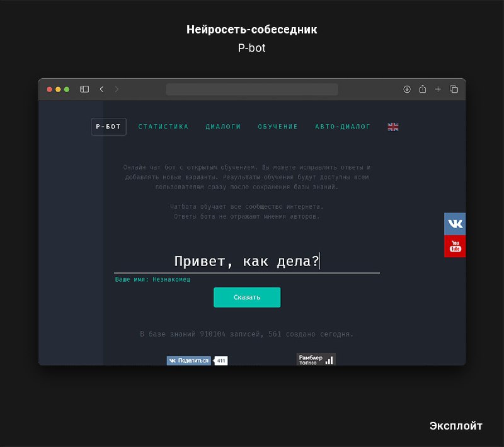504x447 pixels.
Task: Open a new tab with plus icon
Action: pyautogui.click(x=438, y=90)
